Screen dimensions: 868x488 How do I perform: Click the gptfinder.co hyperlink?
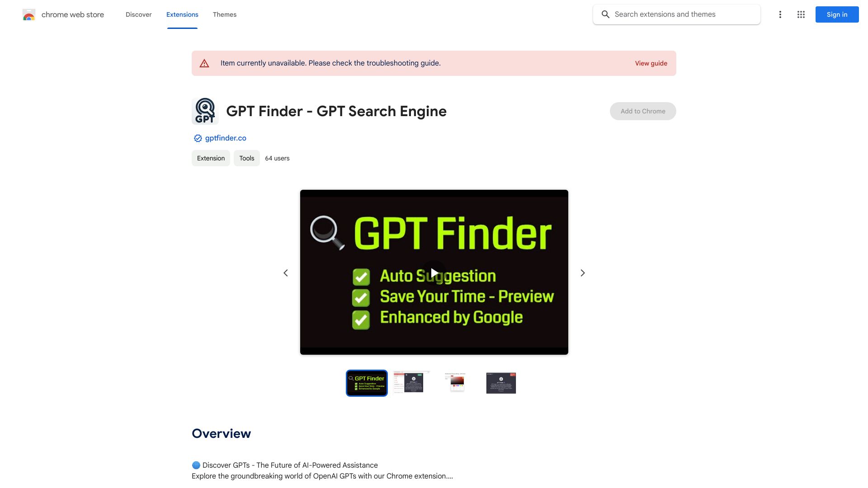(x=225, y=138)
